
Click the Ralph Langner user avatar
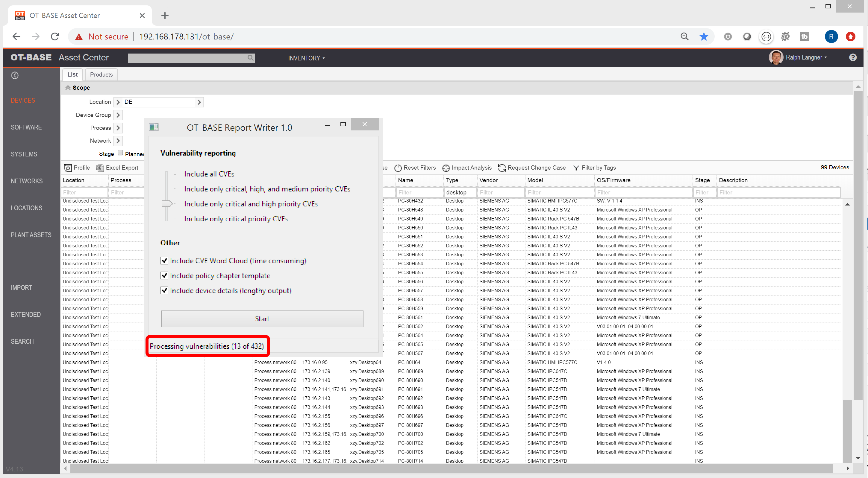(x=776, y=57)
